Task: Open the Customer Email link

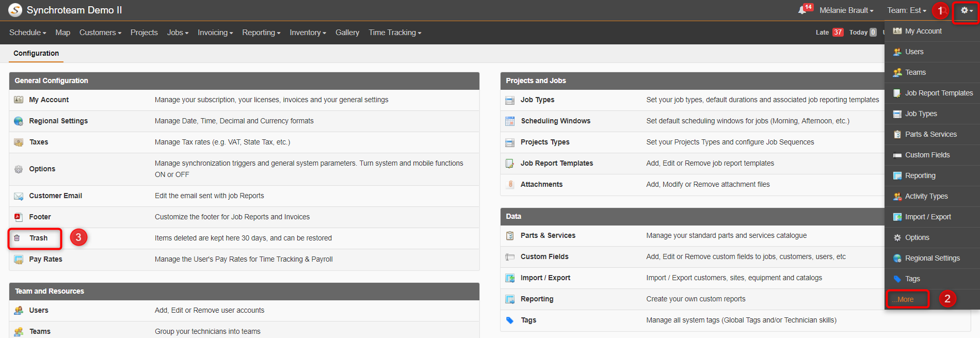Action: click(x=55, y=196)
